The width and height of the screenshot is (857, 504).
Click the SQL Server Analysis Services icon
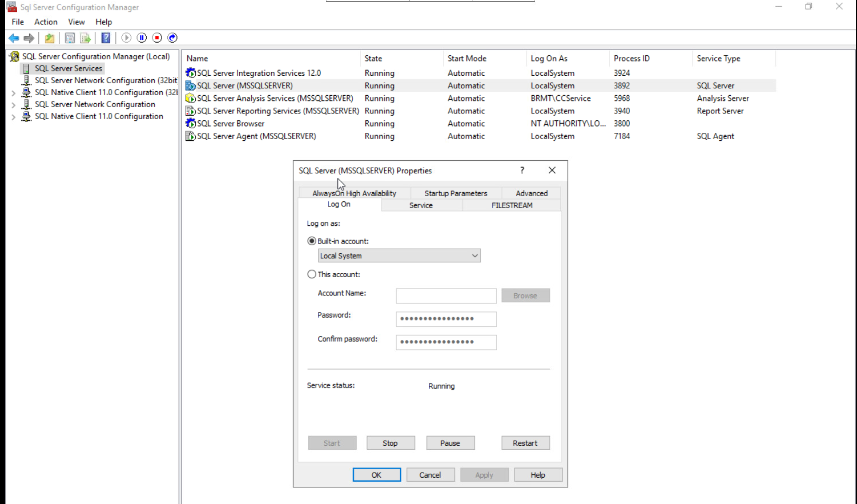(191, 98)
